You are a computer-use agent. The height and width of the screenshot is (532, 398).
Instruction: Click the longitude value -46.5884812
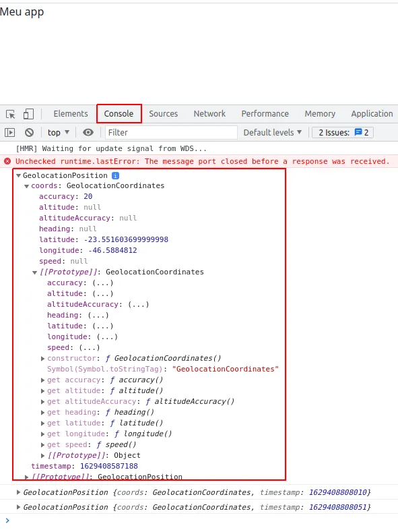coord(112,250)
